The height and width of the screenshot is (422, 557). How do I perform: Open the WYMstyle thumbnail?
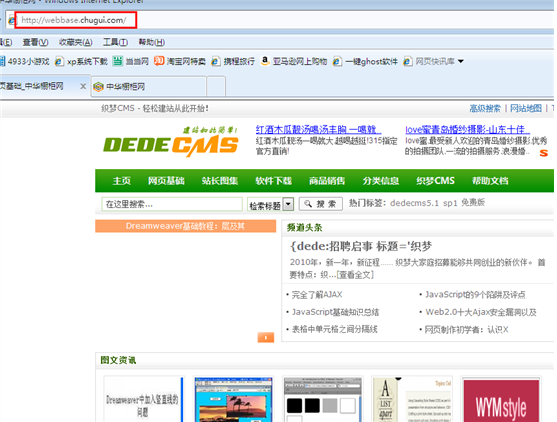click(501, 400)
